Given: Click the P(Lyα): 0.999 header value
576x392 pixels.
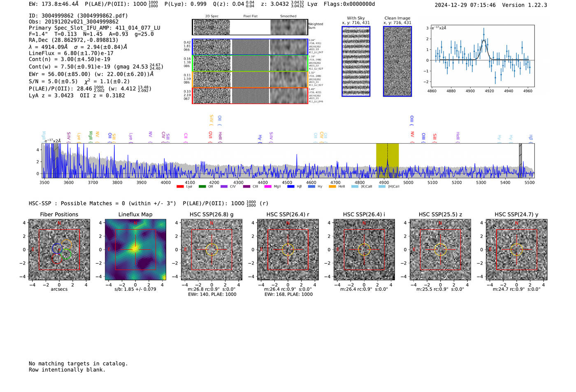Looking at the screenshot, I should point(186,4).
